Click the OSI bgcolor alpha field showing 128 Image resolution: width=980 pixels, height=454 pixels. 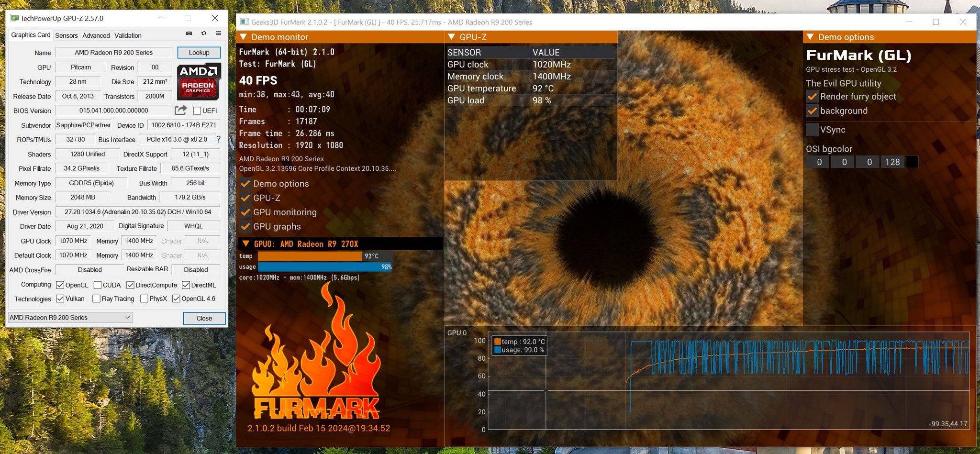point(892,162)
